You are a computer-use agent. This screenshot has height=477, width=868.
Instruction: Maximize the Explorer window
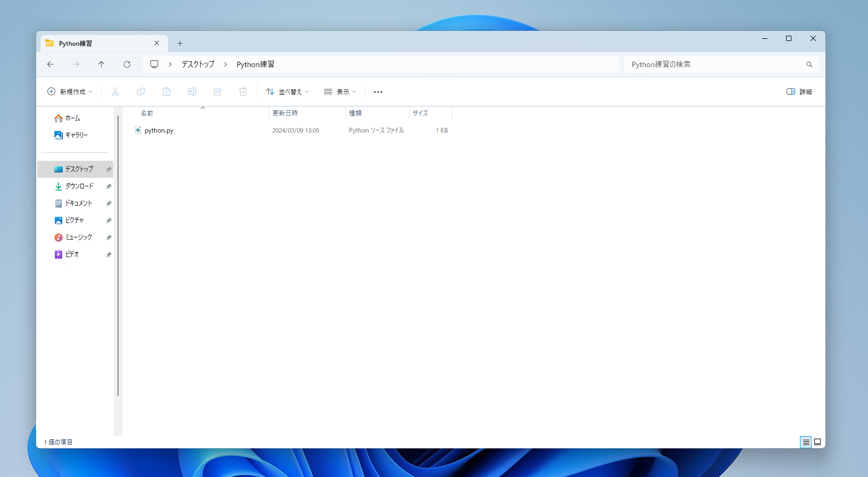tap(789, 38)
